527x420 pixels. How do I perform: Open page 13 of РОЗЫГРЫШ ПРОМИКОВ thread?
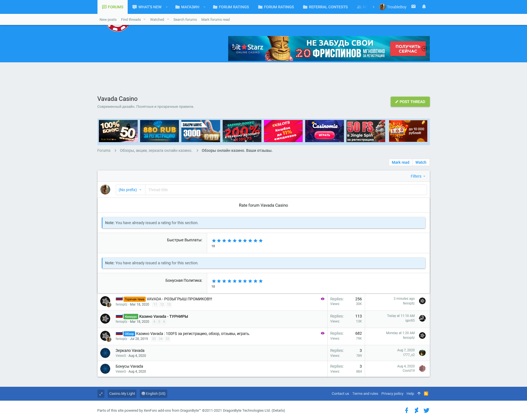click(169, 304)
